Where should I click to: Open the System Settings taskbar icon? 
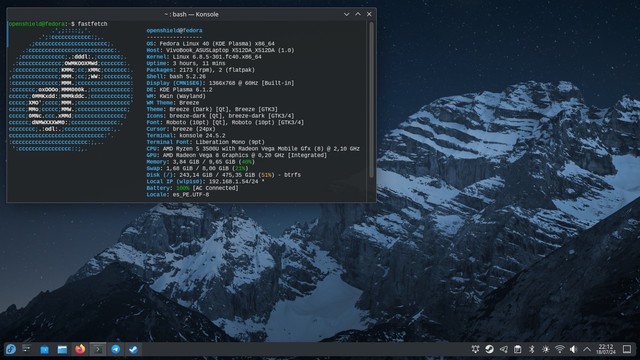click(x=27, y=349)
